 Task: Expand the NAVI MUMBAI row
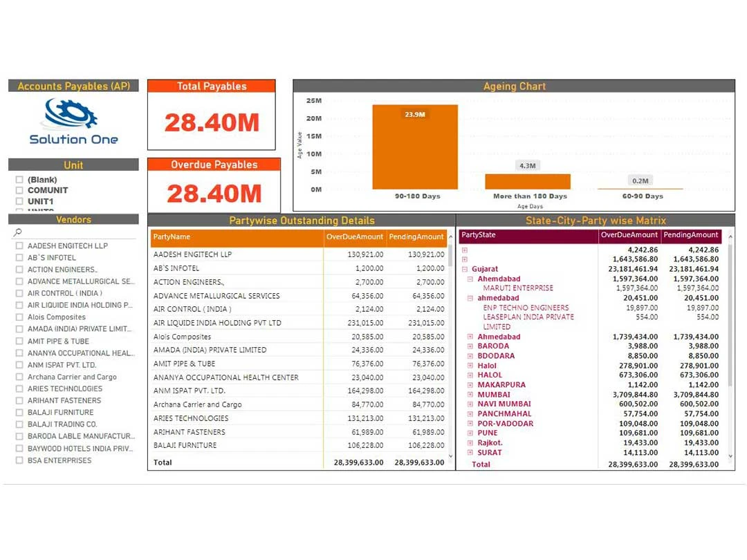tap(470, 404)
